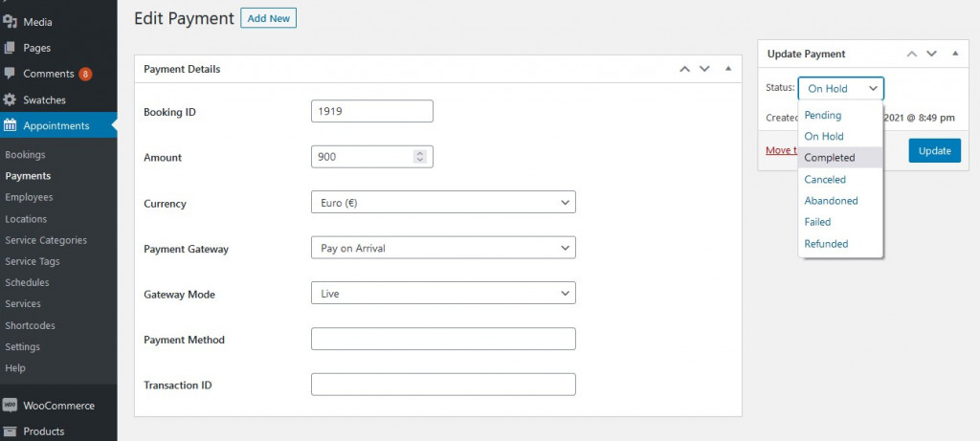Move Payment Details panel down
This screenshot has height=441, width=980.
coord(705,69)
